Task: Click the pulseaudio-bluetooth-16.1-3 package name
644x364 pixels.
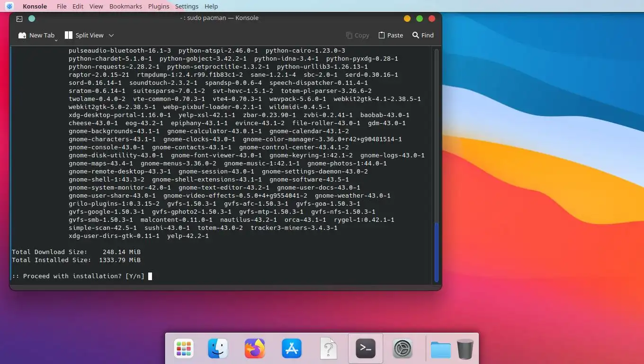Action: pos(120,50)
